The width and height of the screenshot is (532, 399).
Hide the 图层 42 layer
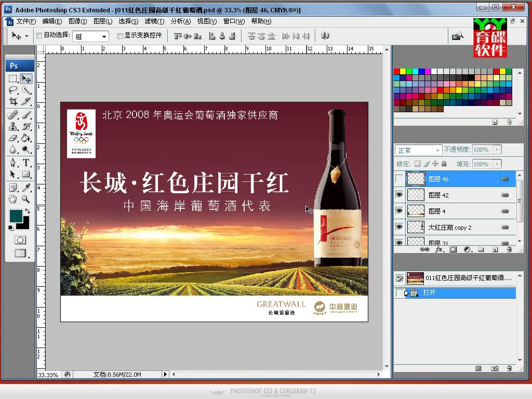click(400, 195)
